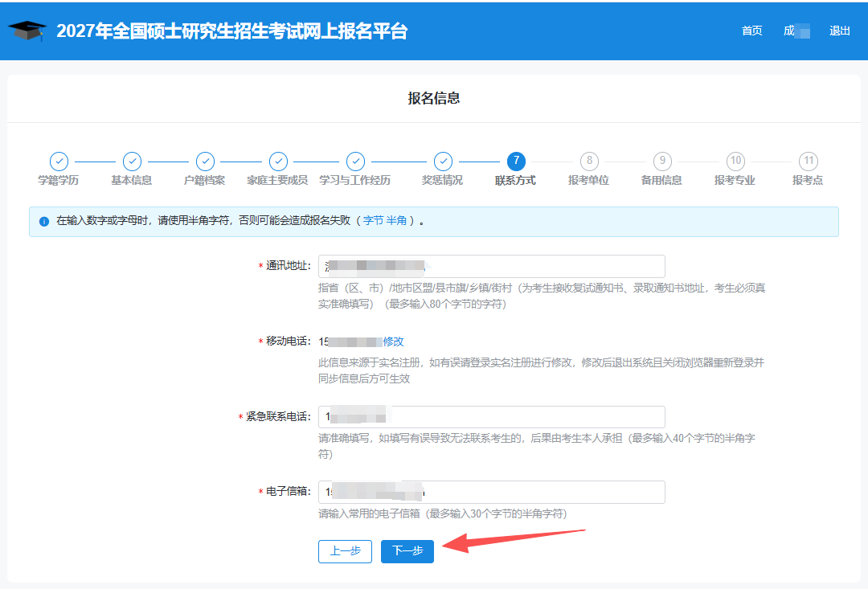868x589 pixels.
Task: Click the 下一步 button
Action: (x=407, y=551)
